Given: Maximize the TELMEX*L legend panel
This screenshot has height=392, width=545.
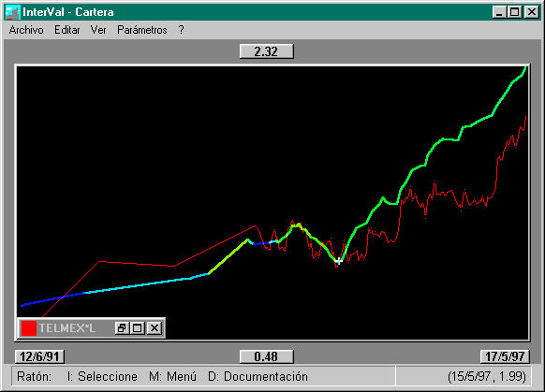Looking at the screenshot, I should coord(138,328).
